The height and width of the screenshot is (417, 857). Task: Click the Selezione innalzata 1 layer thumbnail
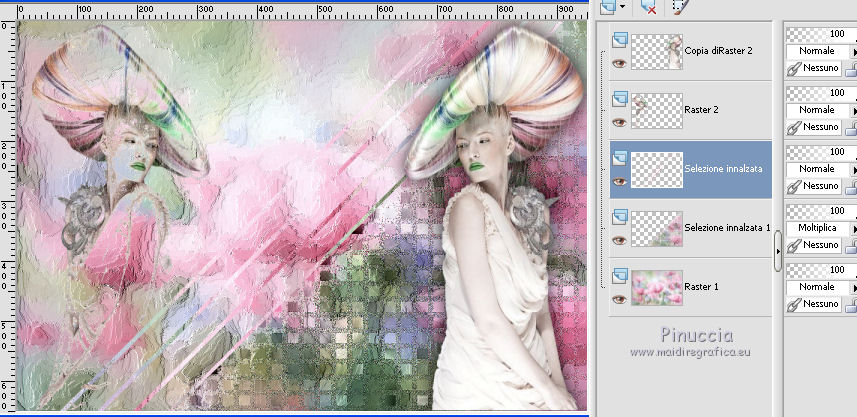[x=656, y=228]
